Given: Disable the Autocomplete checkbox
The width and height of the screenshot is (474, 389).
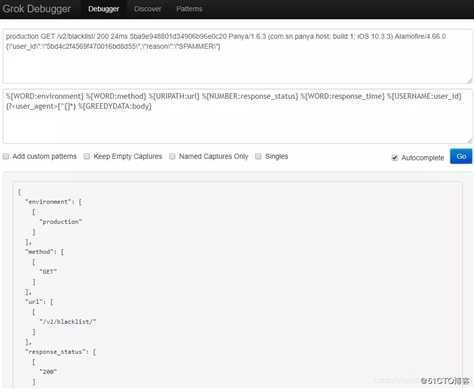Looking at the screenshot, I should pyautogui.click(x=395, y=157).
